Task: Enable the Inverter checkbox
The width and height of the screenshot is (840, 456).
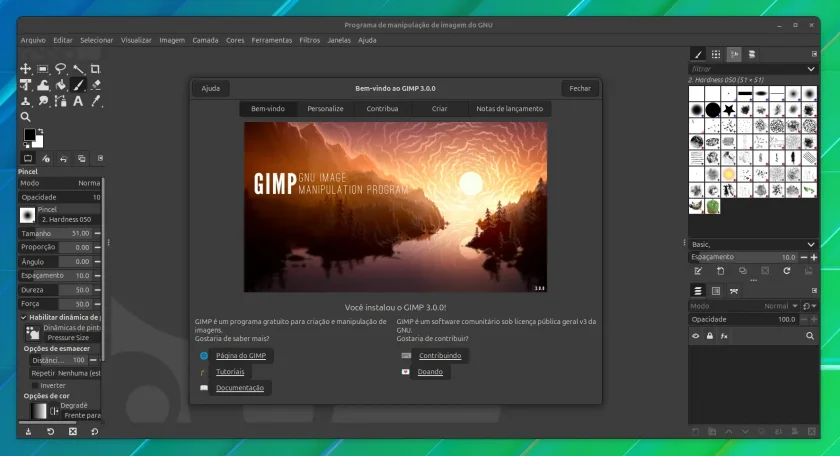Action: coord(35,385)
